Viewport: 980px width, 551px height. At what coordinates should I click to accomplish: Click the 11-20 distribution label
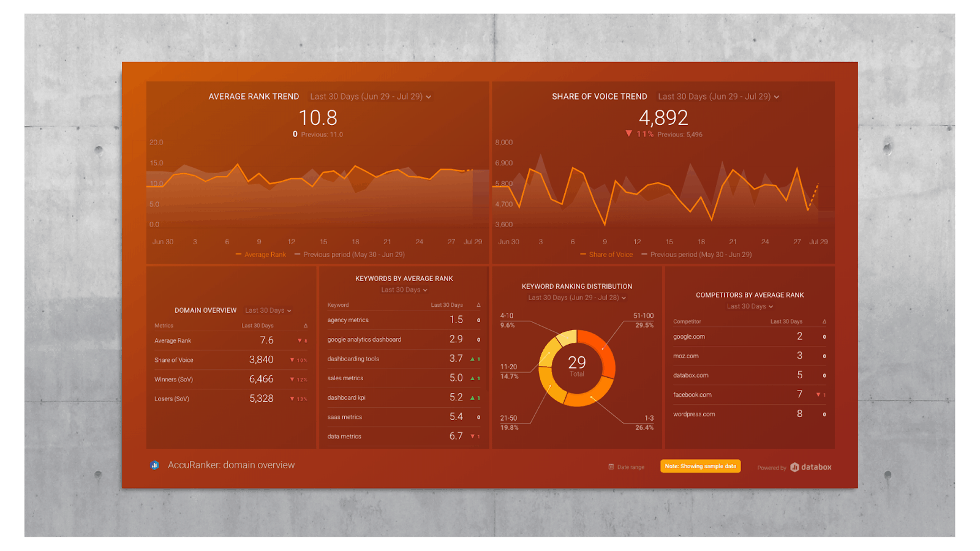point(509,372)
